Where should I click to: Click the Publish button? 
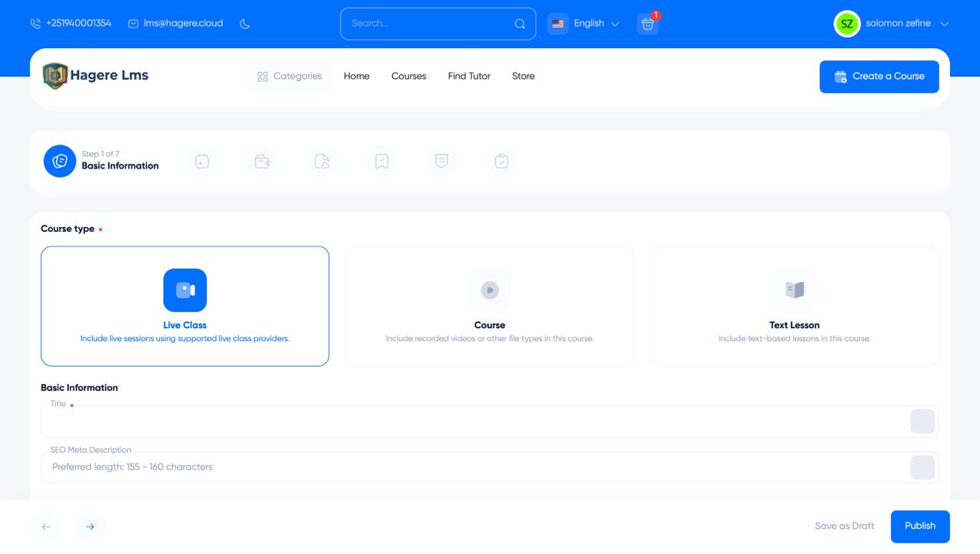[x=920, y=526]
